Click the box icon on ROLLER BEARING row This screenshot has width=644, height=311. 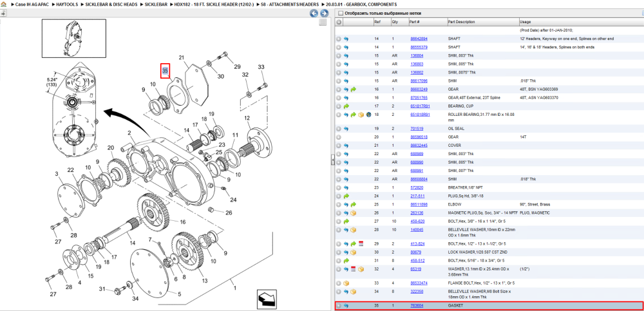tap(361, 115)
